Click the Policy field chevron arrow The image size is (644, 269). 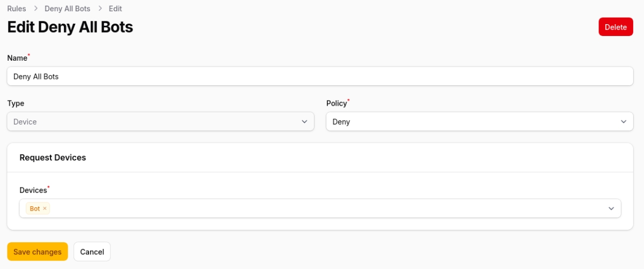[x=623, y=122]
